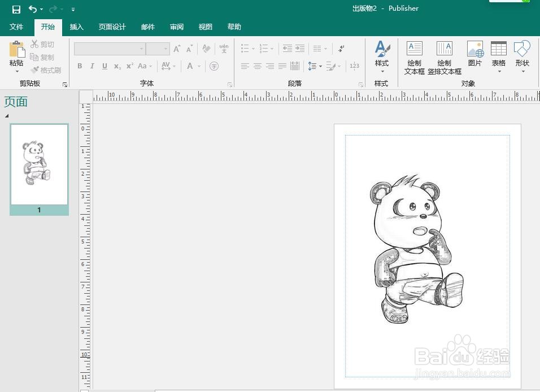Toggle Italic formatting

92,66
